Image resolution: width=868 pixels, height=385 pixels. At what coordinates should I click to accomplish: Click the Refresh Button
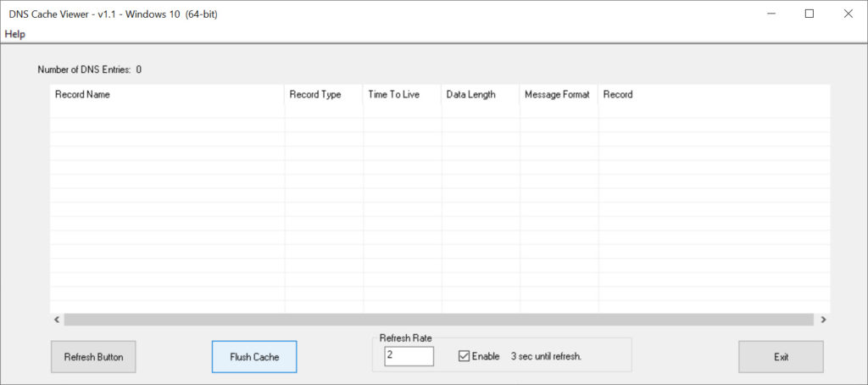tap(93, 357)
